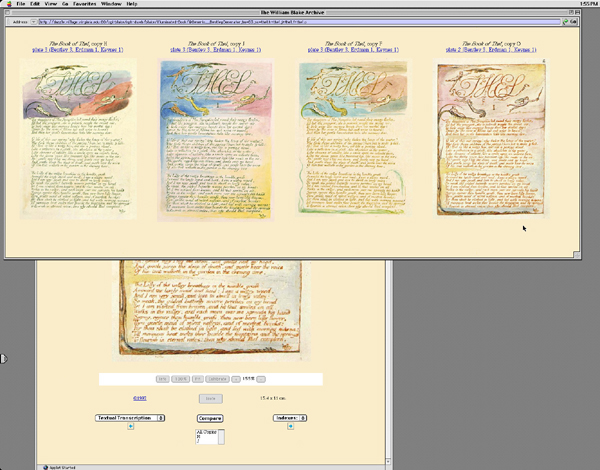600x470 pixels.
Task: Open the Edit menu
Action: (x=35, y=4)
